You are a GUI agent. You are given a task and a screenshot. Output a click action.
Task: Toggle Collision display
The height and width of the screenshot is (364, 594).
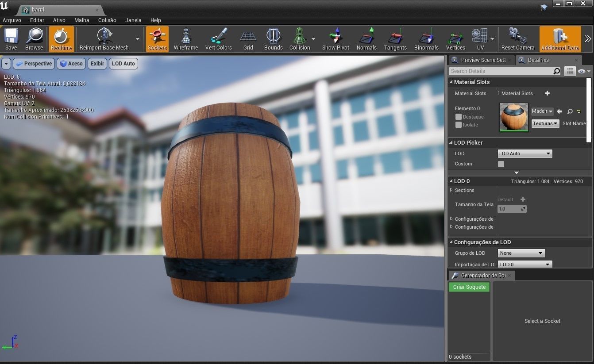[x=300, y=39]
